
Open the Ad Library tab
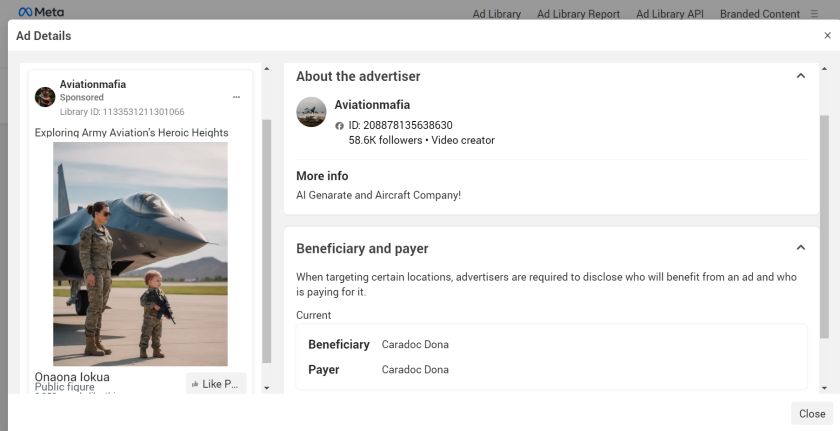[x=497, y=14]
